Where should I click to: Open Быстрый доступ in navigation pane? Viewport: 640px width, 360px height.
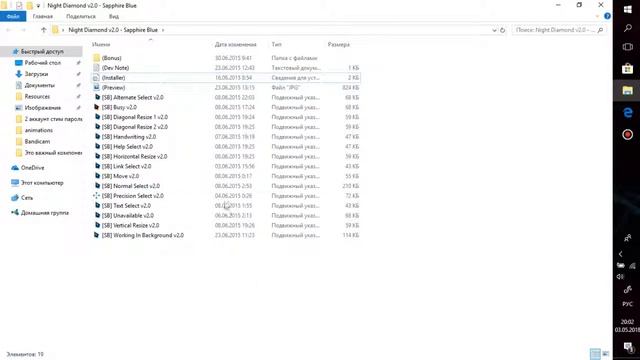pos(42,51)
